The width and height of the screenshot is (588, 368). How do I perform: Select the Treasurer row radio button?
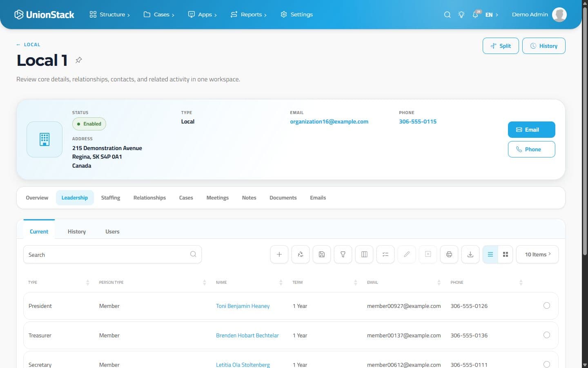[547, 335]
